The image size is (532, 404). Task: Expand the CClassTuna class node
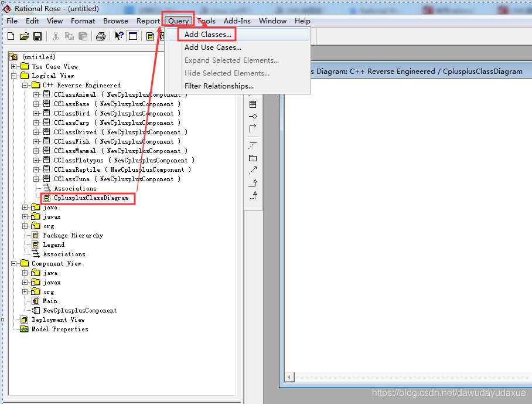pos(36,179)
